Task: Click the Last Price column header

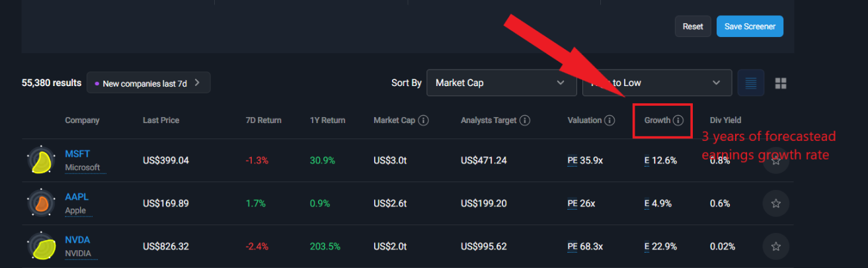Action: [161, 120]
